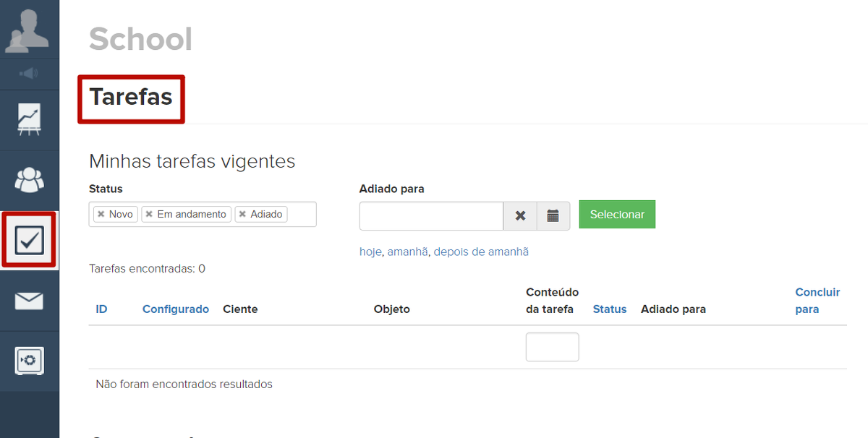This screenshot has width=868, height=438.
Task: Open the envelope messages sidebar icon
Action: click(x=29, y=301)
